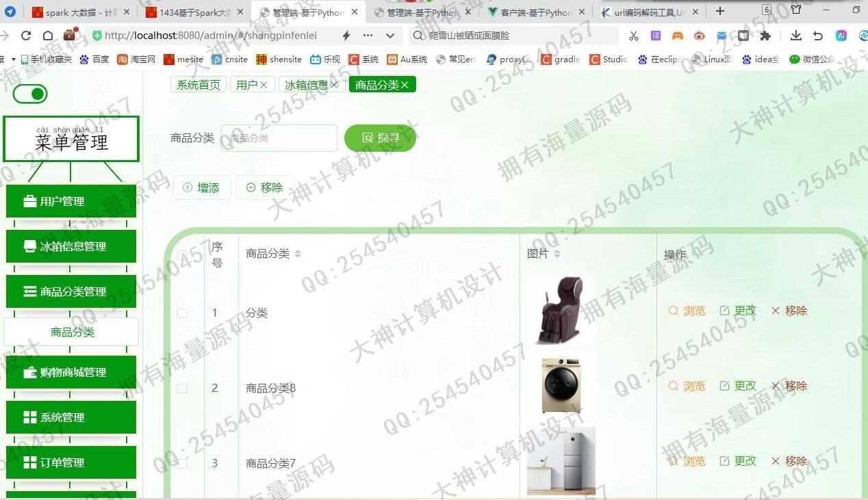Expand address bar dropdown chevron
Screen dimensions: 868x500
(390, 36)
